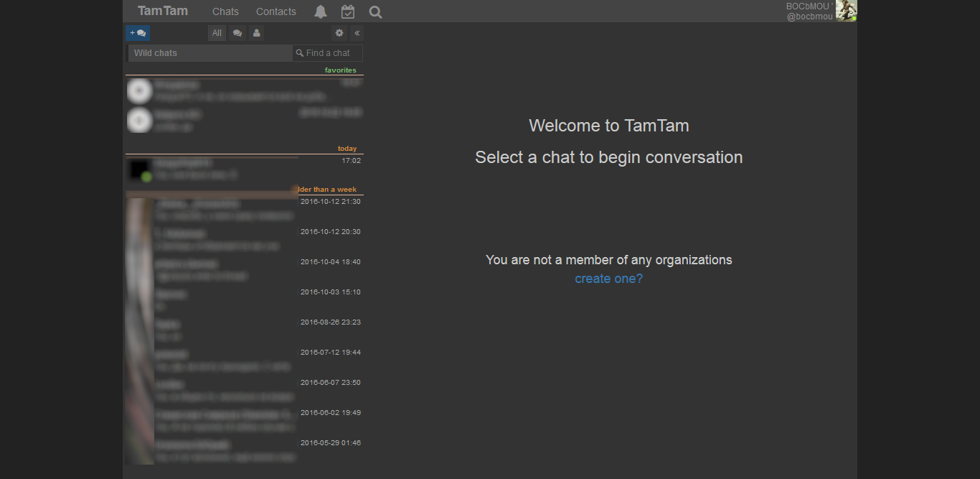Filter list to personal chats icon
This screenshot has height=479, width=980.
point(256,33)
